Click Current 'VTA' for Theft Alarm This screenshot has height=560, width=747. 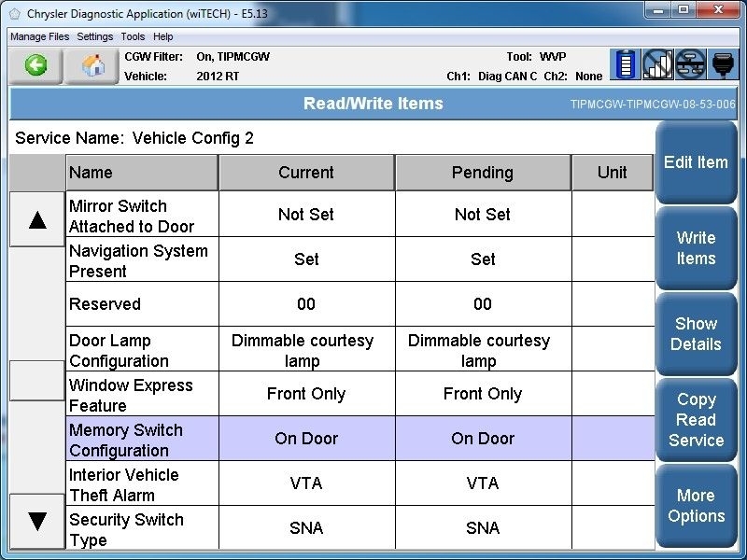pos(306,483)
